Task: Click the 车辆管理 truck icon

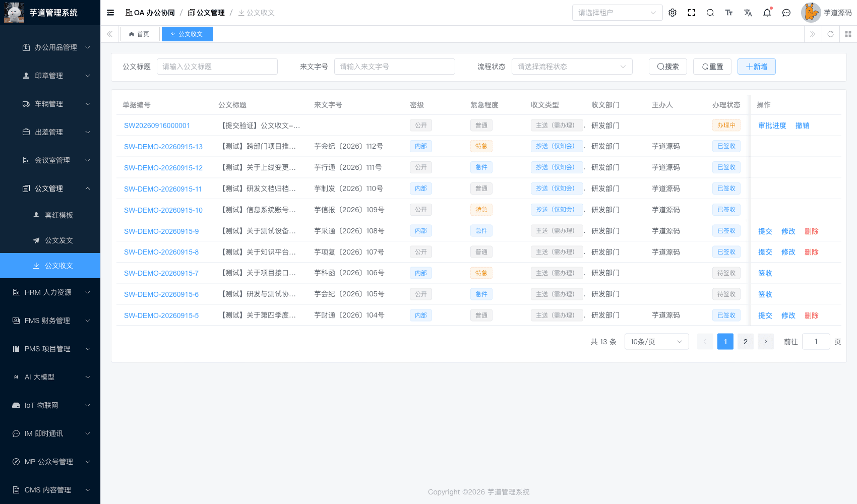Action: [26, 104]
